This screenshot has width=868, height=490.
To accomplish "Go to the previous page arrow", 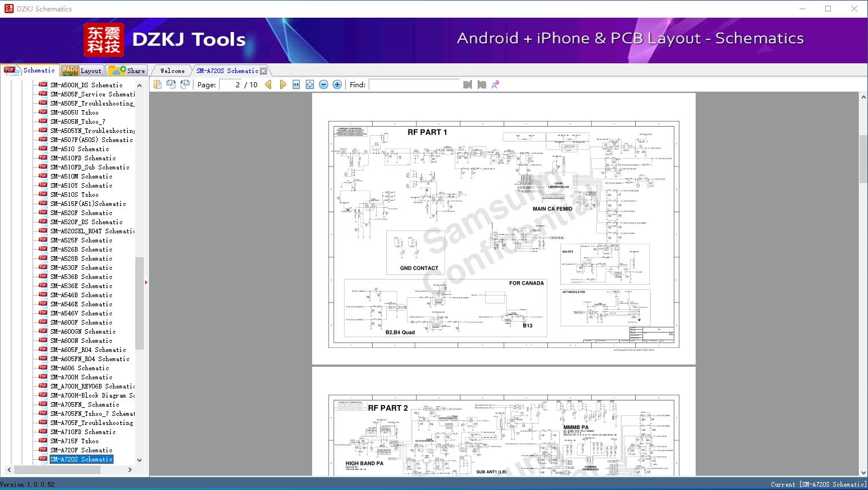I will [268, 84].
